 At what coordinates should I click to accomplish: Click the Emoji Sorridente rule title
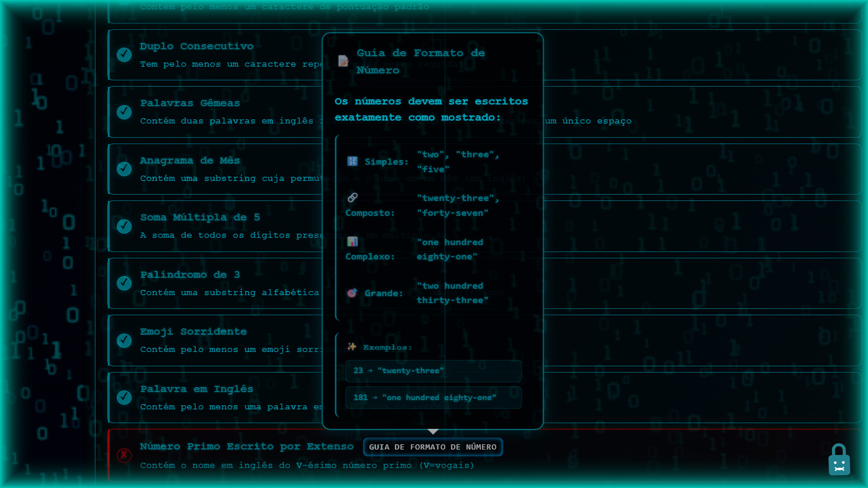tap(193, 332)
